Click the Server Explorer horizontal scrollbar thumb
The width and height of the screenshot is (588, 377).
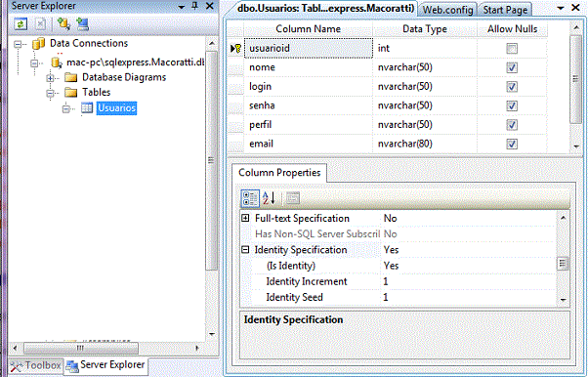[81, 348]
